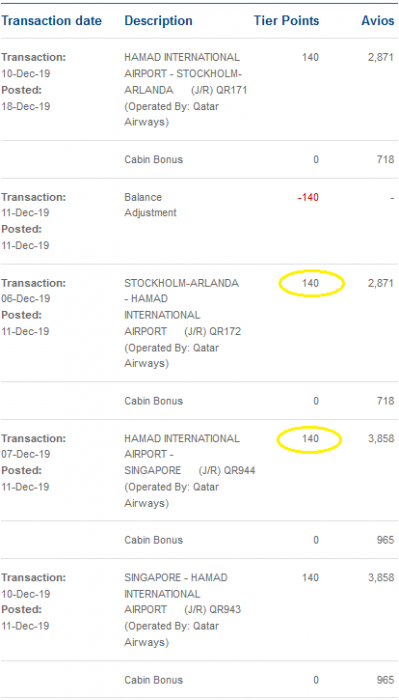The image size is (399, 700).
Task: Click the Transaction date column header
Action: (x=51, y=21)
